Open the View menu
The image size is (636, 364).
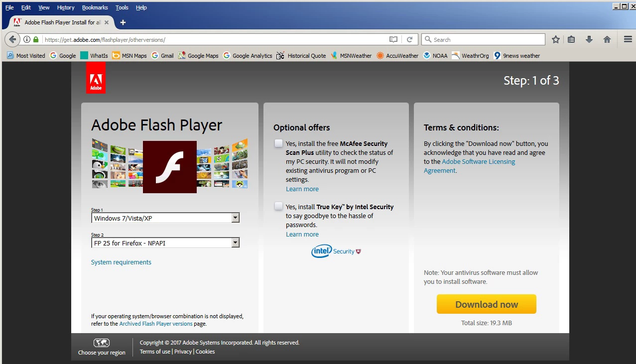click(44, 7)
